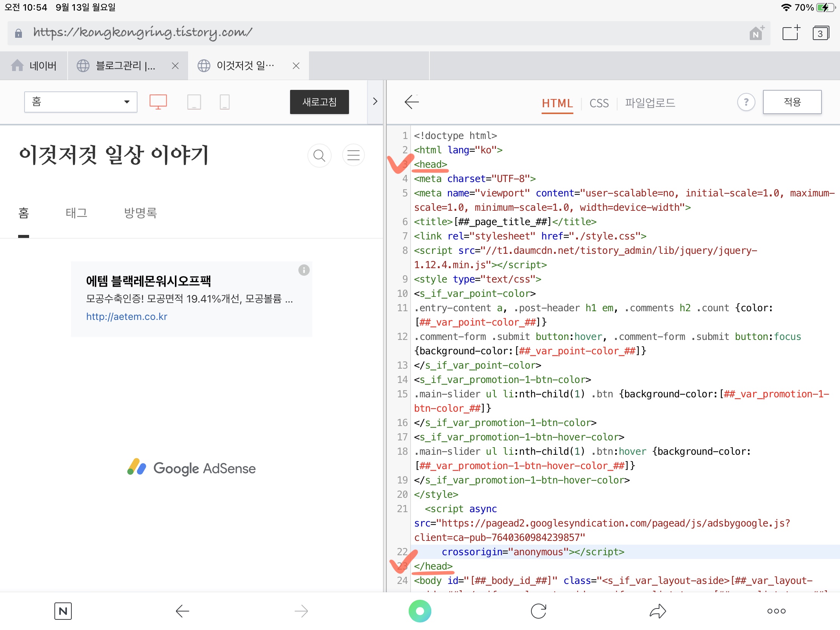Click the 새로고침 refresh button
The height and width of the screenshot is (630, 840).
pyautogui.click(x=320, y=102)
